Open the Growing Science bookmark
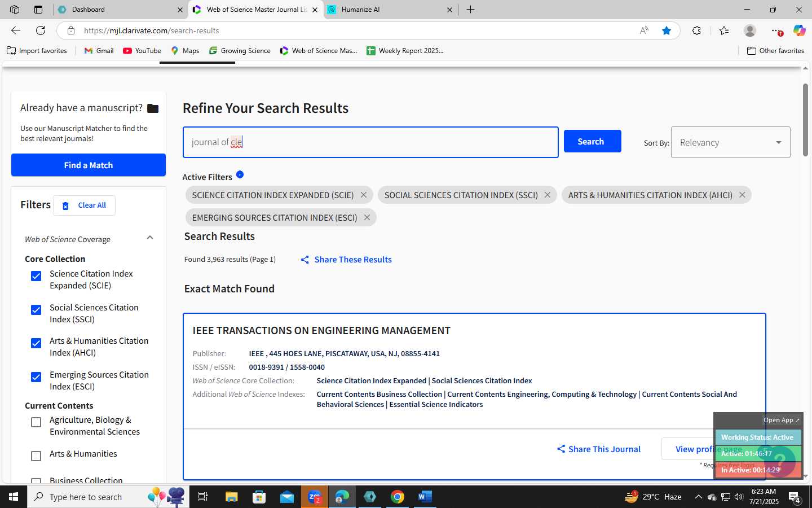The width and height of the screenshot is (812, 508). pyautogui.click(x=240, y=51)
